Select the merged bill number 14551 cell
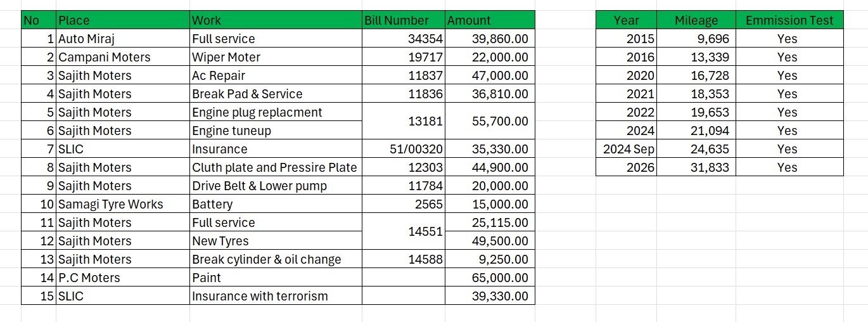Viewport: 868px width, 322px height. coord(404,232)
